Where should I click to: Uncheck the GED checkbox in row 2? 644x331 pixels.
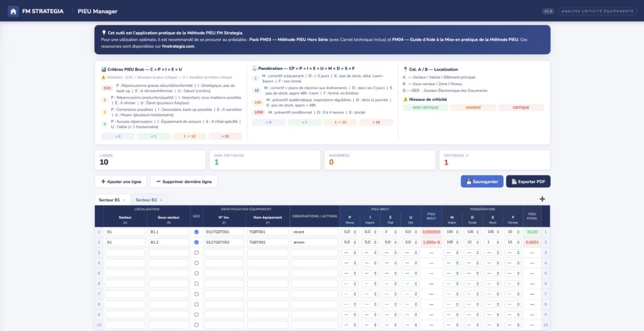pos(196,242)
